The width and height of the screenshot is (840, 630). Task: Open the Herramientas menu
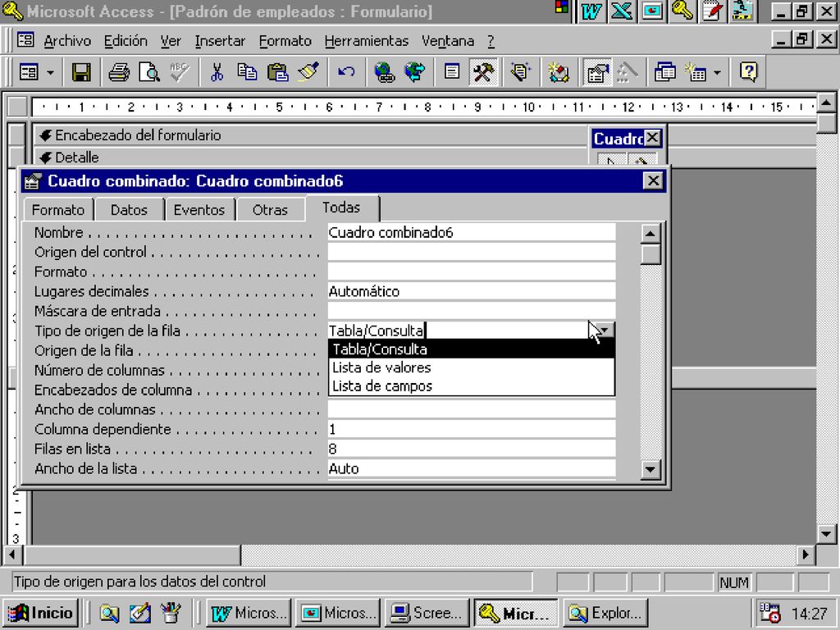pyautogui.click(x=367, y=41)
